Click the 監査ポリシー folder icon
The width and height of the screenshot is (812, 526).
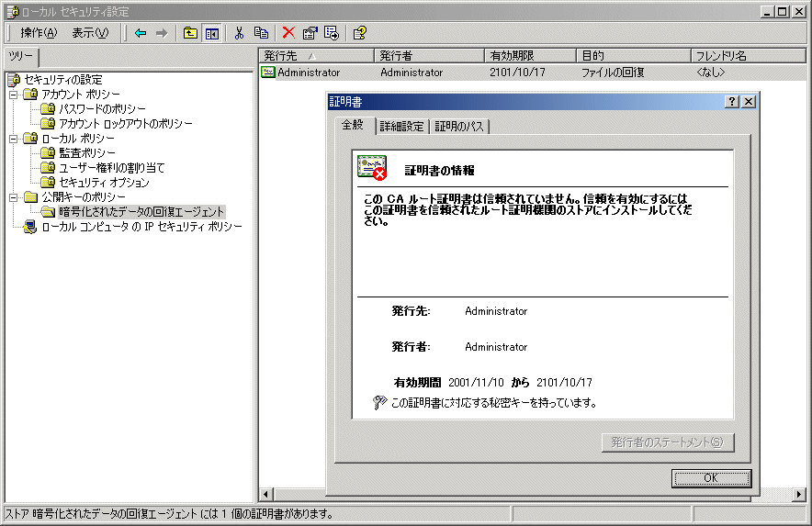tap(48, 152)
